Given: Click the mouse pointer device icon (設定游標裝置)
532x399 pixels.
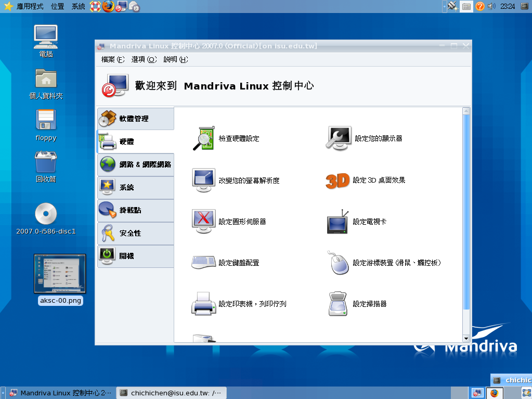Looking at the screenshot, I should tap(339, 263).
